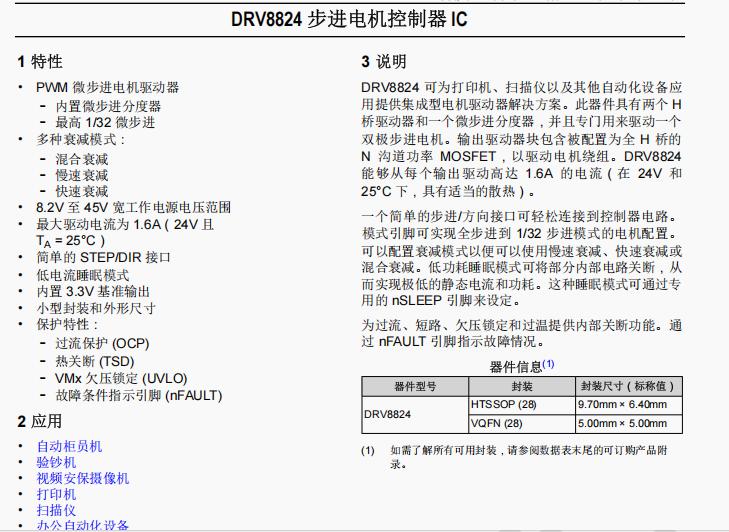Open the 办公自动化设备 link
729x532 pixels.
tap(82, 525)
